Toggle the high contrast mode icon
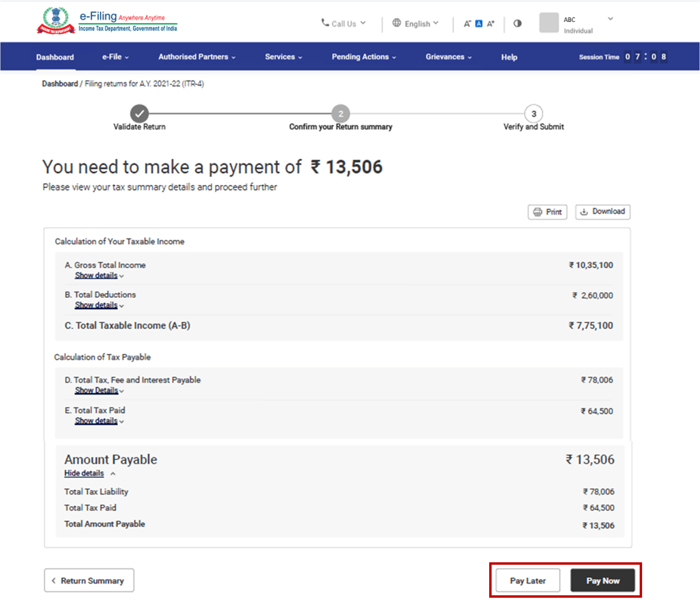 tap(517, 23)
